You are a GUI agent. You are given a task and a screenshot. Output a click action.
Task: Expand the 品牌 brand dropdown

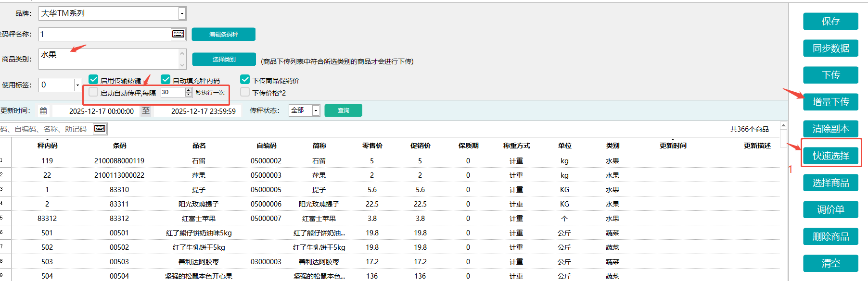click(182, 13)
